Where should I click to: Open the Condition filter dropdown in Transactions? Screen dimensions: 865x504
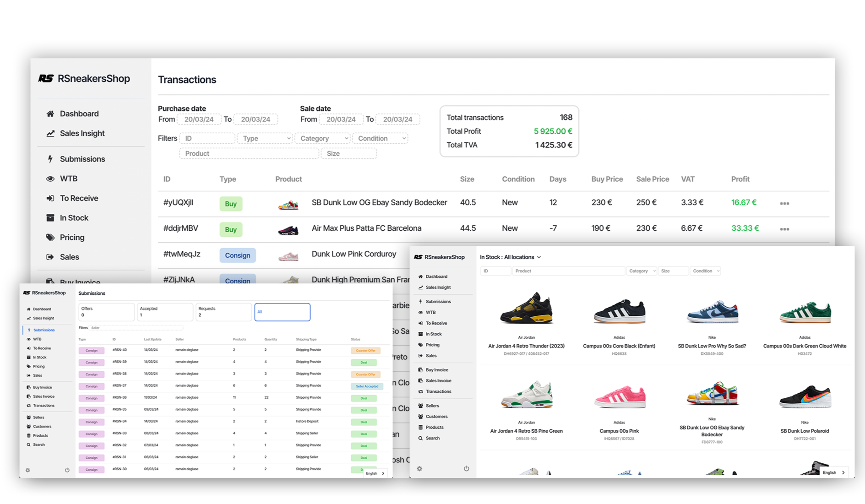click(x=380, y=138)
